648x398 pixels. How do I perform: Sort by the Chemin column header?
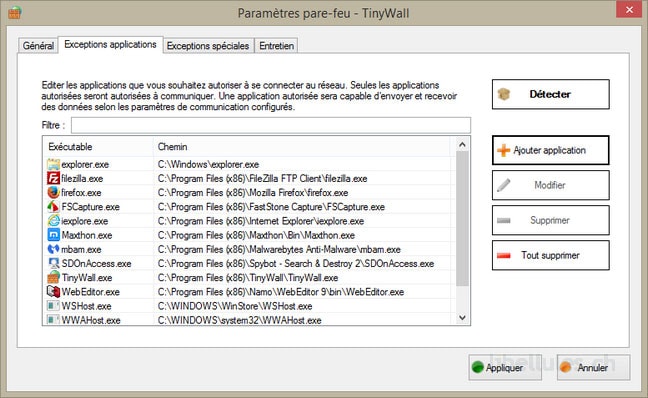[x=302, y=147]
